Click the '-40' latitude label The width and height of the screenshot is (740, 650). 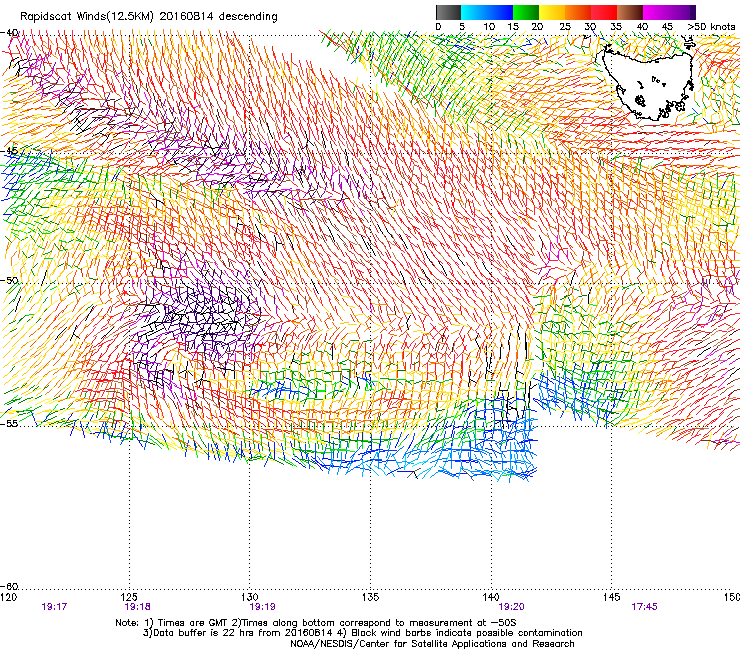[x=10, y=33]
